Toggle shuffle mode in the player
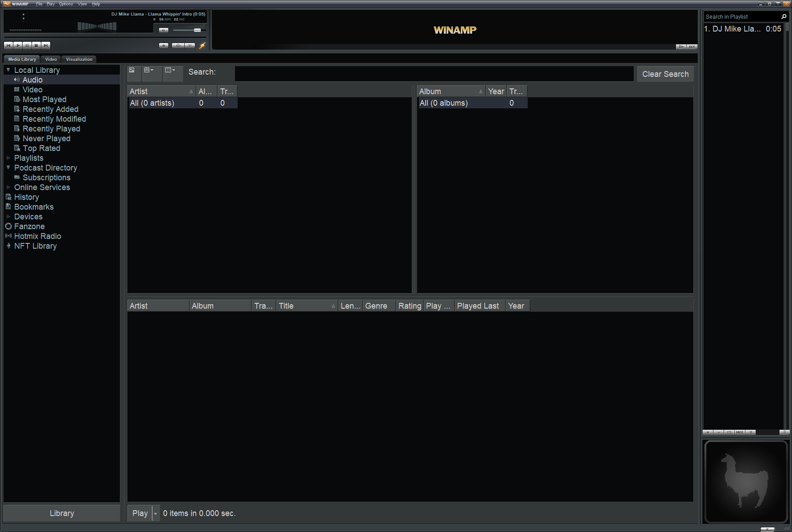Image resolution: width=792 pixels, height=532 pixels. pyautogui.click(x=178, y=45)
